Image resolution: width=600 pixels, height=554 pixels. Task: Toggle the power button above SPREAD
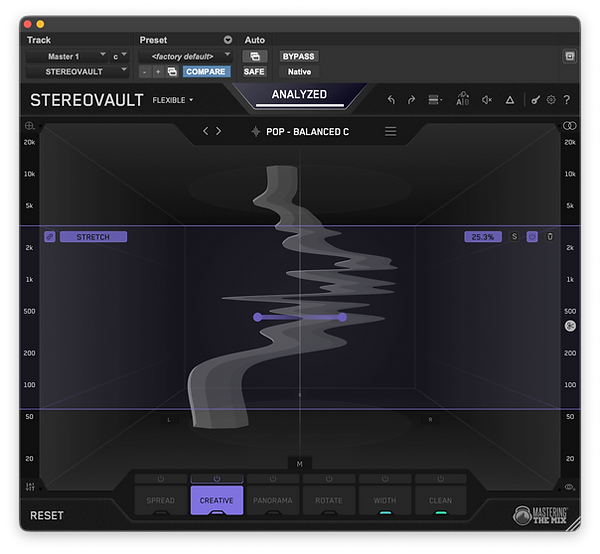click(x=161, y=479)
